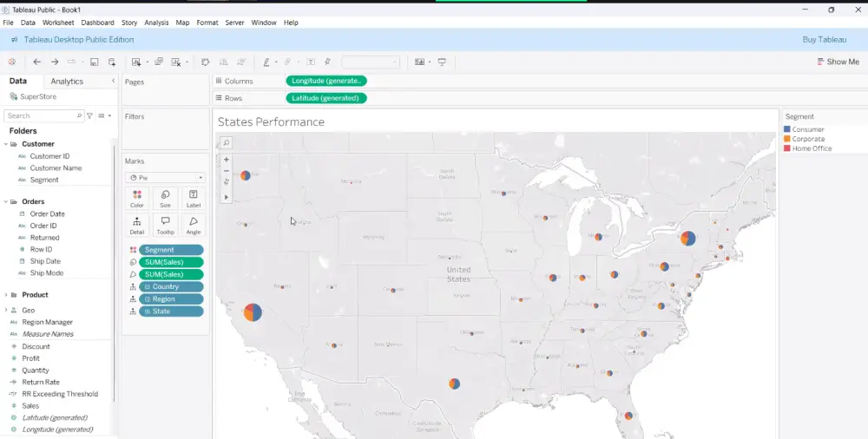
Task: Select the Consumer legend color swatch
Action: [787, 129]
